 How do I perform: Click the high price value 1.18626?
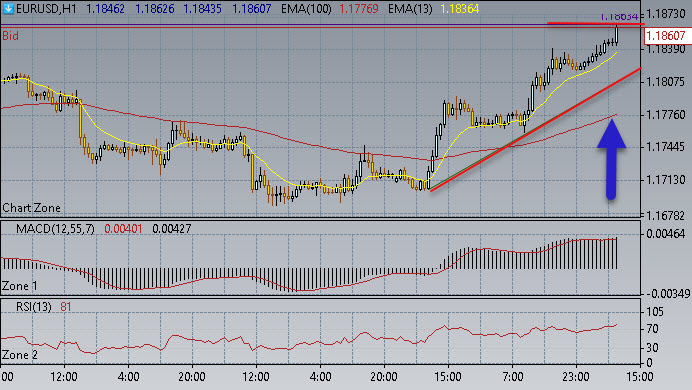[x=154, y=9]
